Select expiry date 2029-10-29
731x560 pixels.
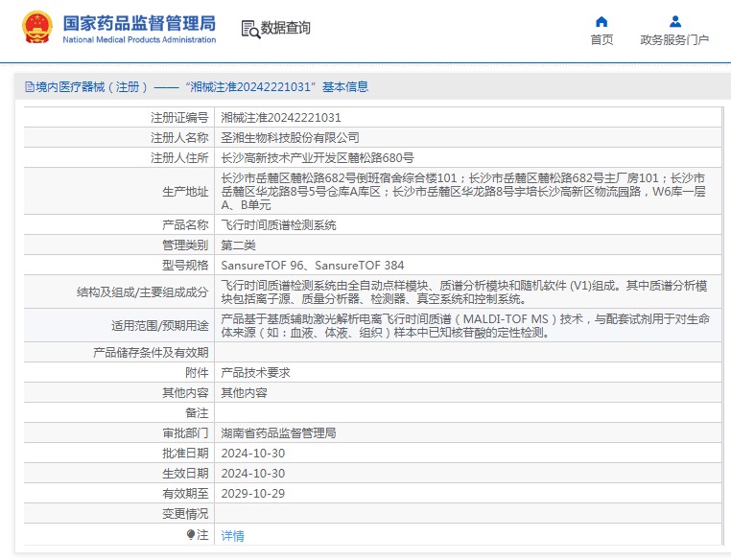click(x=252, y=494)
